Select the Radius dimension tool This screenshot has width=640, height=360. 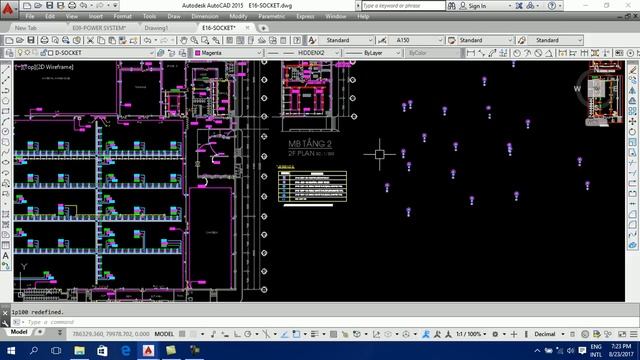517,53
